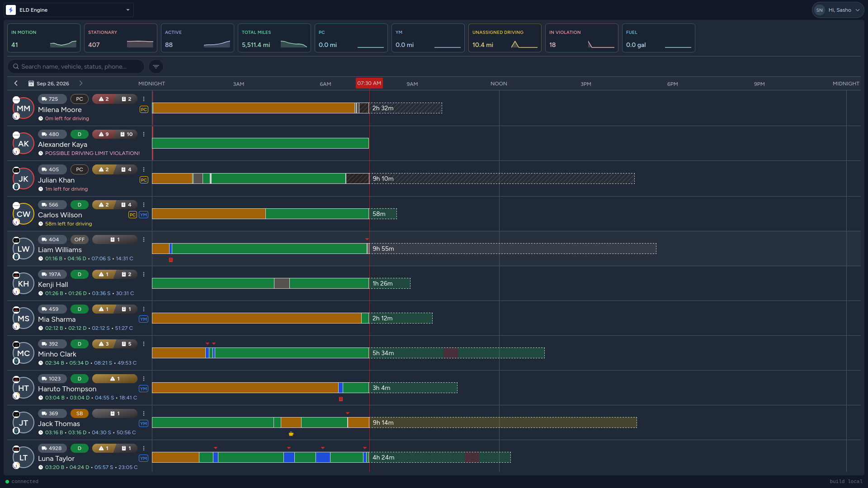This screenshot has height=488, width=868.
Task: Click vehicle 725 truck badge
Action: coord(52,99)
